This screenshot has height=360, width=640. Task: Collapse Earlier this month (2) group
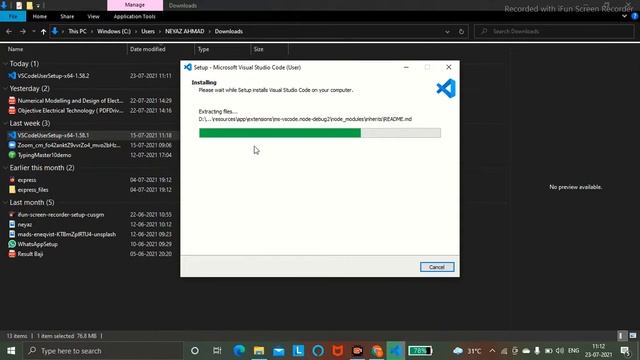5,168
